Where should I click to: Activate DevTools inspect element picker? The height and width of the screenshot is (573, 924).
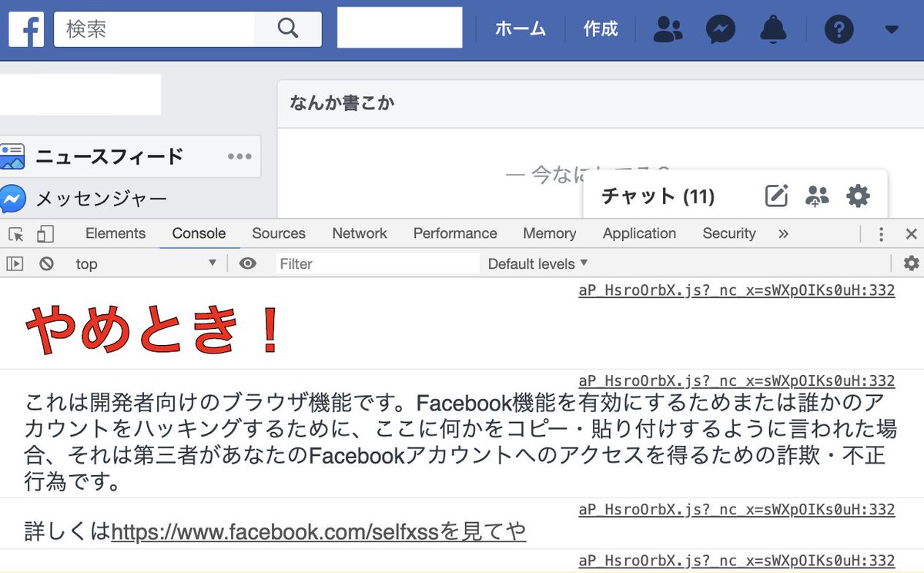[16, 234]
